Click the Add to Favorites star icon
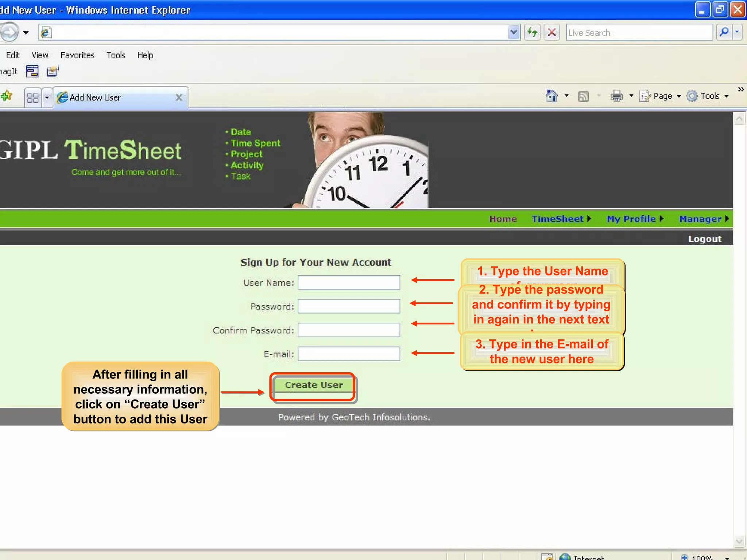 [7, 96]
